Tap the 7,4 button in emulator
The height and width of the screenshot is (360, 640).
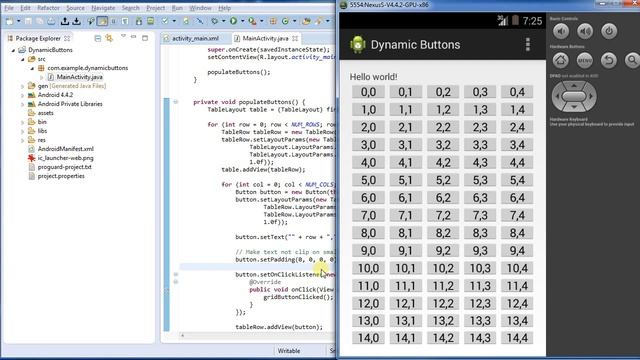pos(517,216)
